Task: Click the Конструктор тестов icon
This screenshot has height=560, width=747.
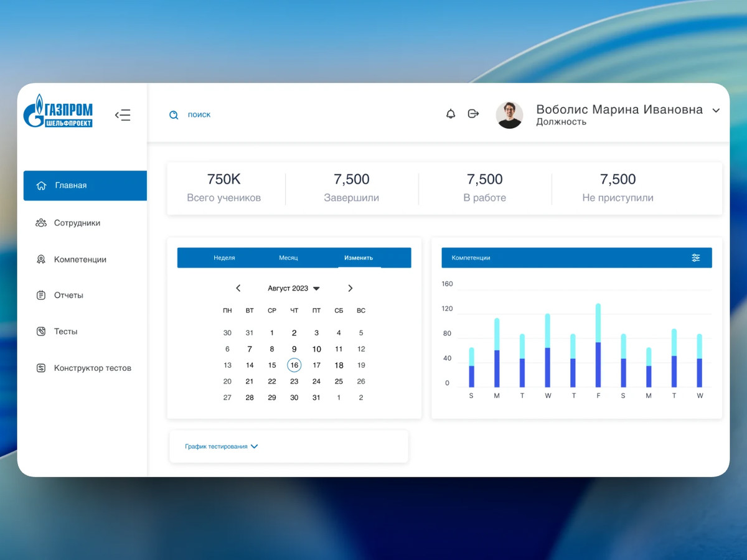Action: coord(41,368)
